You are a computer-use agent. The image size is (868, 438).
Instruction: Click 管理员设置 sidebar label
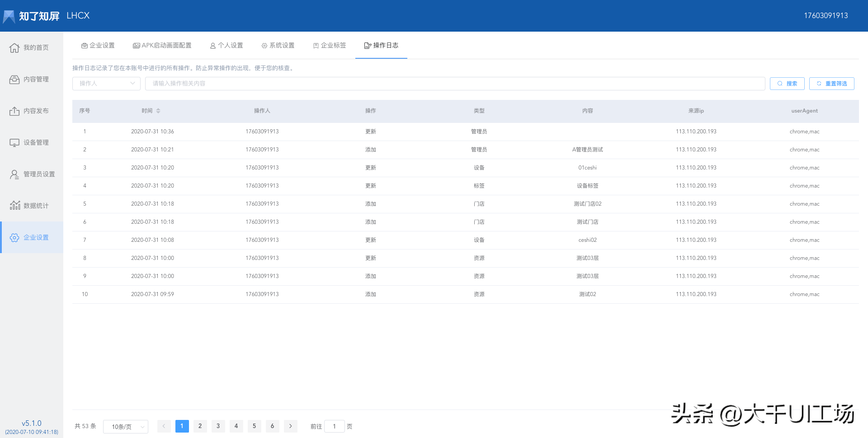pyautogui.click(x=39, y=174)
